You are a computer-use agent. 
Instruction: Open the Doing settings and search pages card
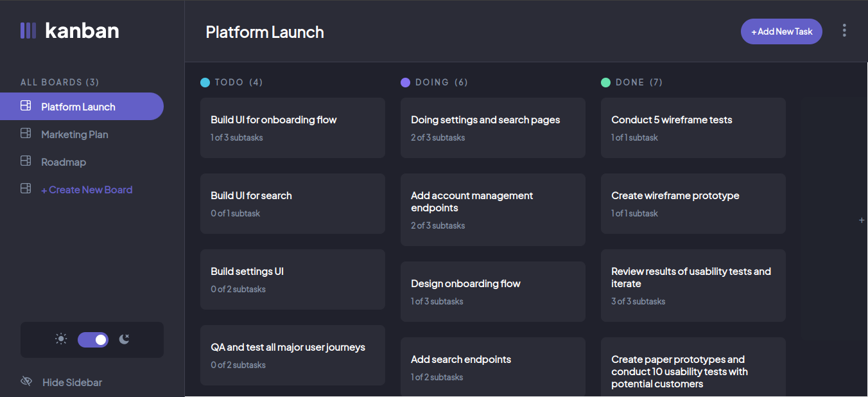[492, 127]
